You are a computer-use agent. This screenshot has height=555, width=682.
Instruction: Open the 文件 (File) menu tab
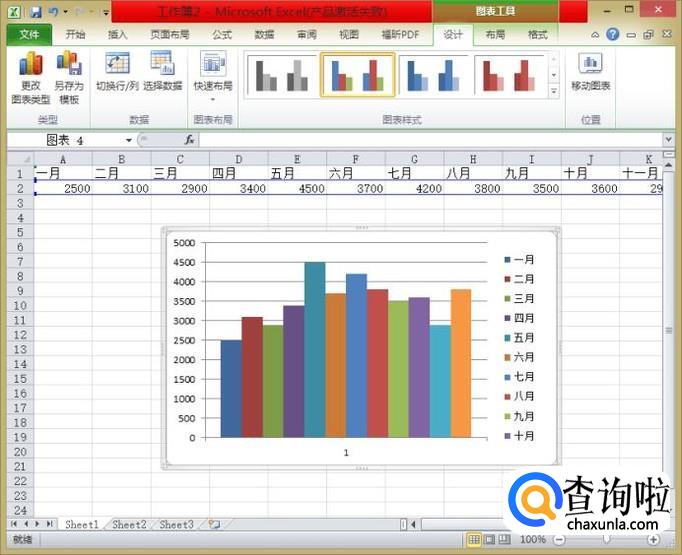30,34
